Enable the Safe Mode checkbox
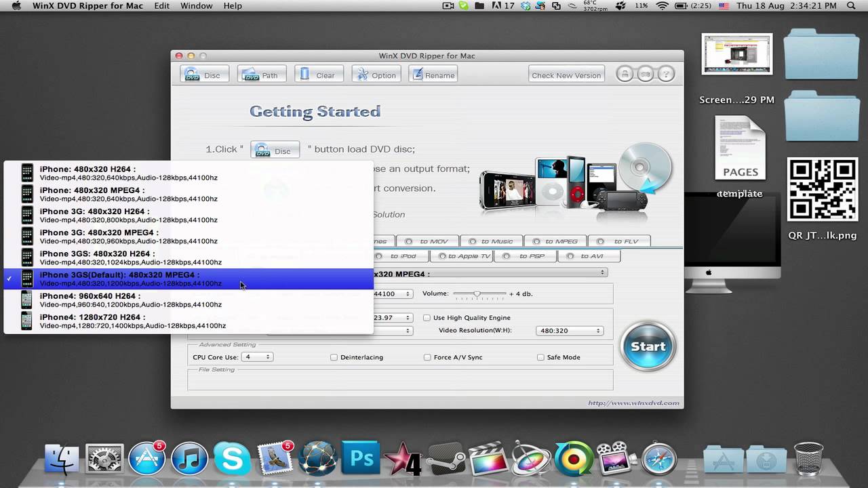 coord(540,357)
